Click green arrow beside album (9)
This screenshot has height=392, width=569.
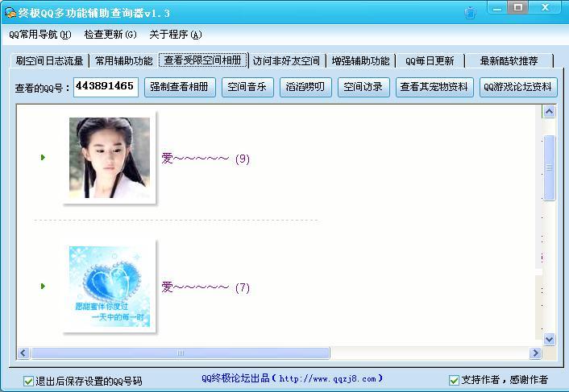(x=43, y=157)
